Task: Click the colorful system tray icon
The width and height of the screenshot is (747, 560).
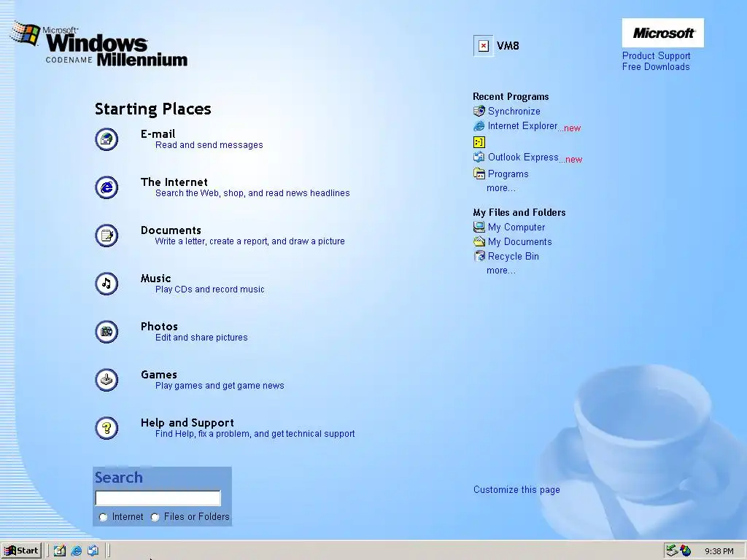Action: click(x=686, y=551)
